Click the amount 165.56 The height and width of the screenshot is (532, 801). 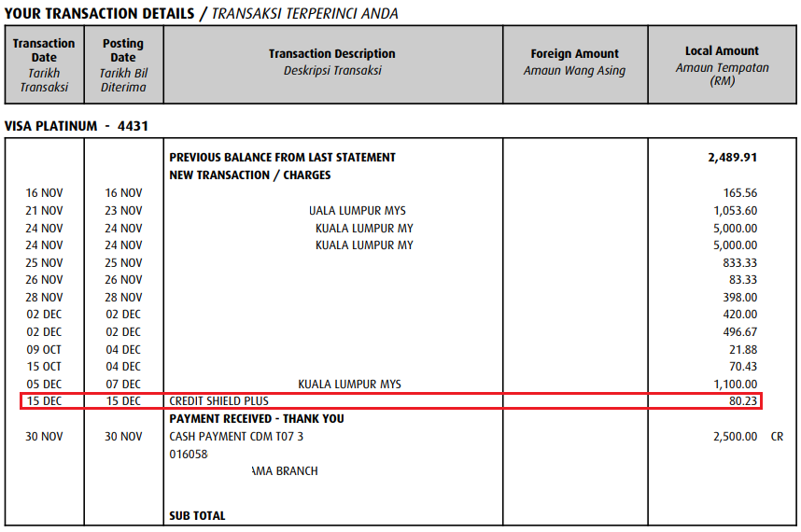[x=739, y=193]
